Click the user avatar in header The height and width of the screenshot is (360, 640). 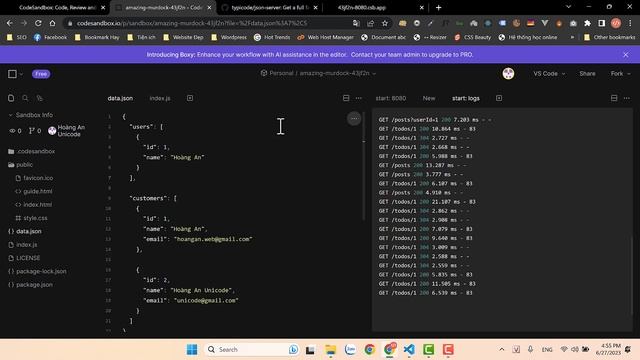coord(508,73)
